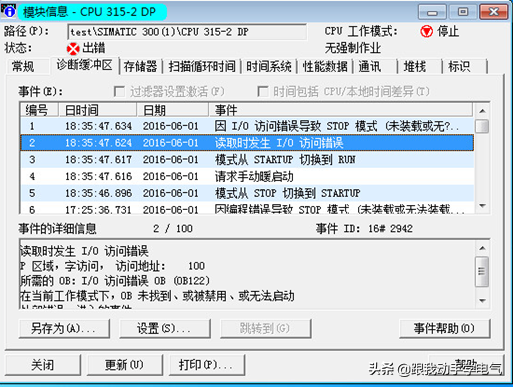The height and width of the screenshot is (387, 513).
Task: Close the window with red X
Action: pyautogui.click(x=493, y=12)
